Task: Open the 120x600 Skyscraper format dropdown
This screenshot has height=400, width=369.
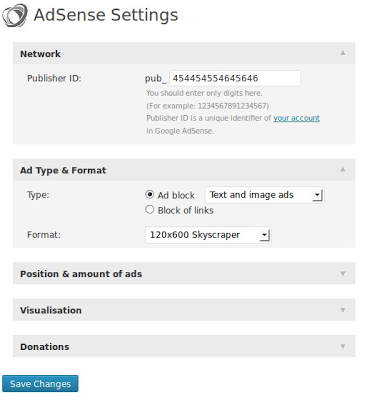Action: pyautogui.click(x=208, y=235)
